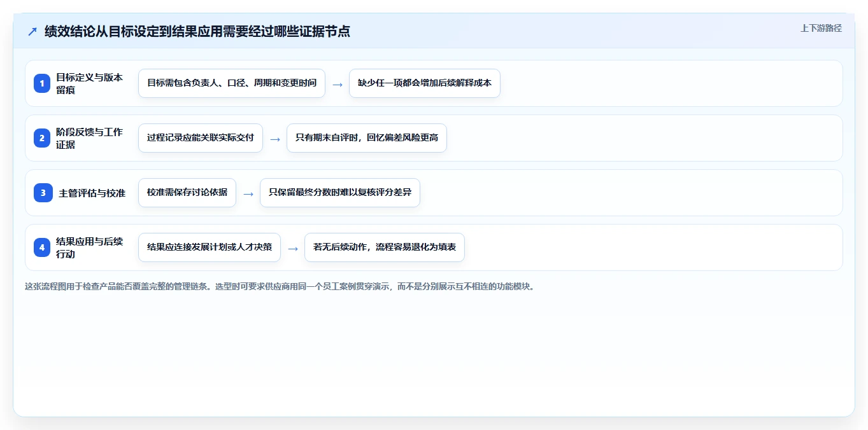868x430 pixels.
Task: Click the box 只保留最终分数时难以复核评分差异
Action: point(340,193)
